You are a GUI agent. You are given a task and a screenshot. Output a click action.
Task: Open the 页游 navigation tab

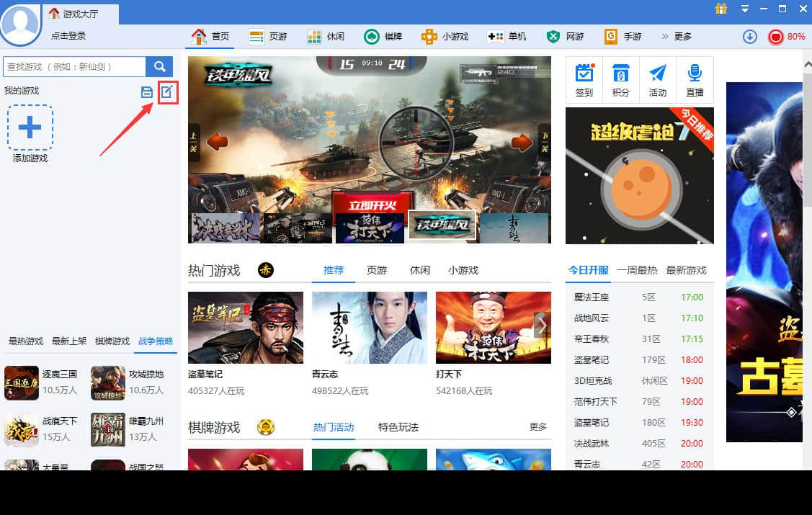tap(268, 36)
